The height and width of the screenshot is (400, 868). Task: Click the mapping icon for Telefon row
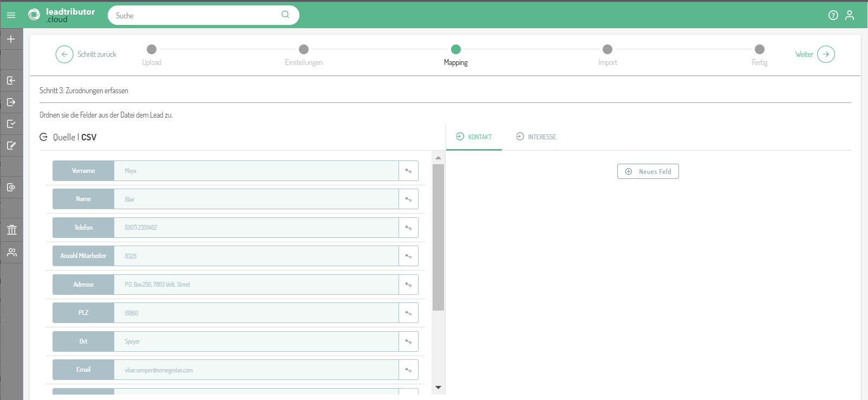(408, 228)
